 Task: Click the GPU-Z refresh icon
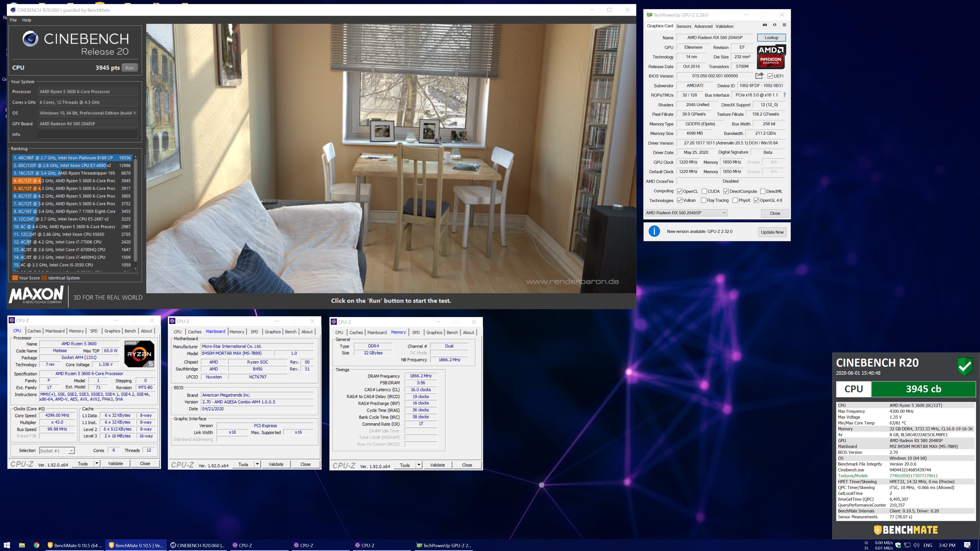pos(774,25)
